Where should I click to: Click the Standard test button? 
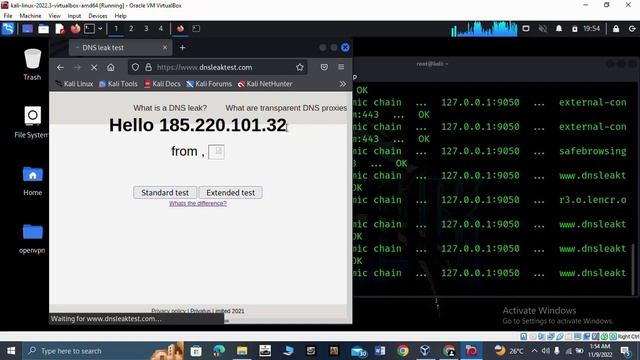click(x=165, y=193)
